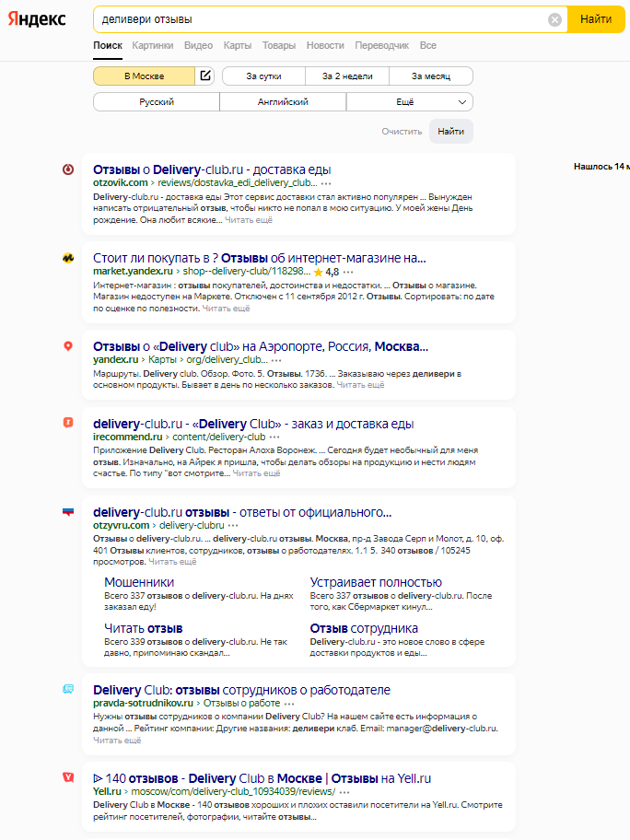The image size is (630, 840).
Task: Open the Отзыв сотрудника sitelink
Action: [364, 628]
